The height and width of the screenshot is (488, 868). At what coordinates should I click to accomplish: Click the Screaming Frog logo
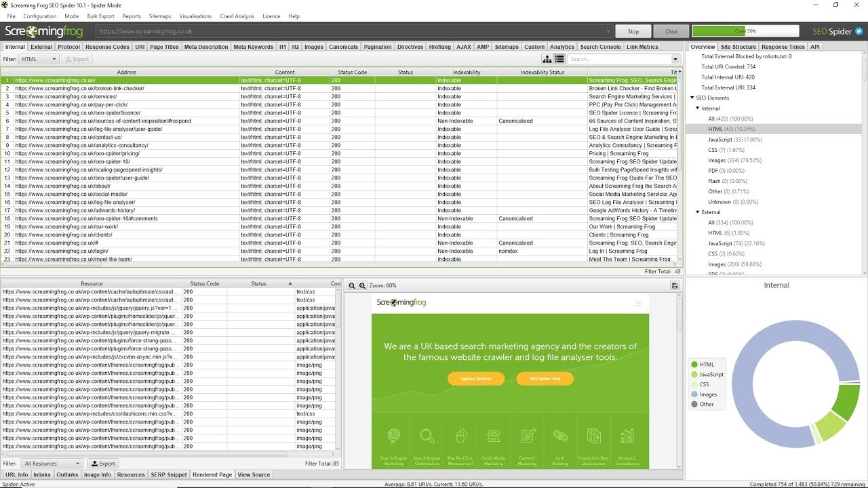pos(44,30)
